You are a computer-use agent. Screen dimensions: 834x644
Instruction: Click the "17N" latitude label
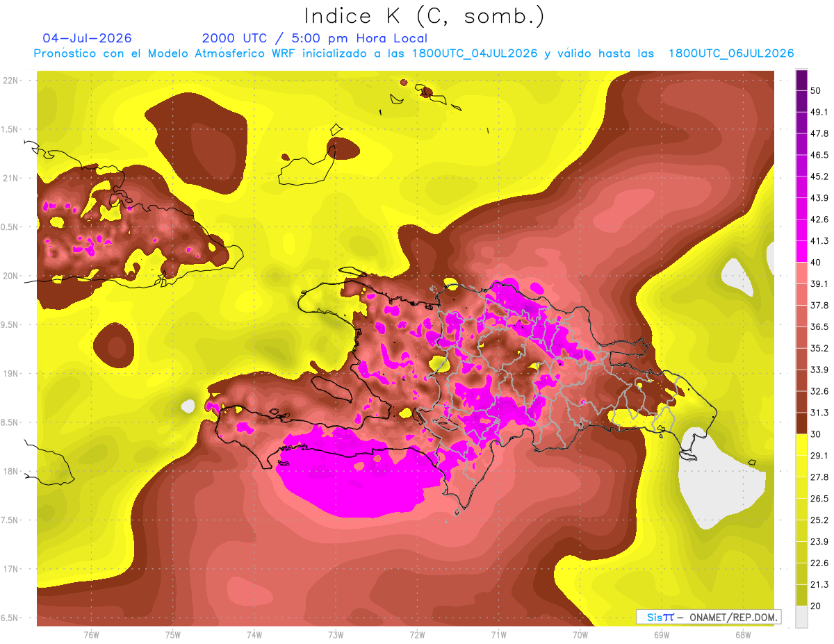point(10,569)
